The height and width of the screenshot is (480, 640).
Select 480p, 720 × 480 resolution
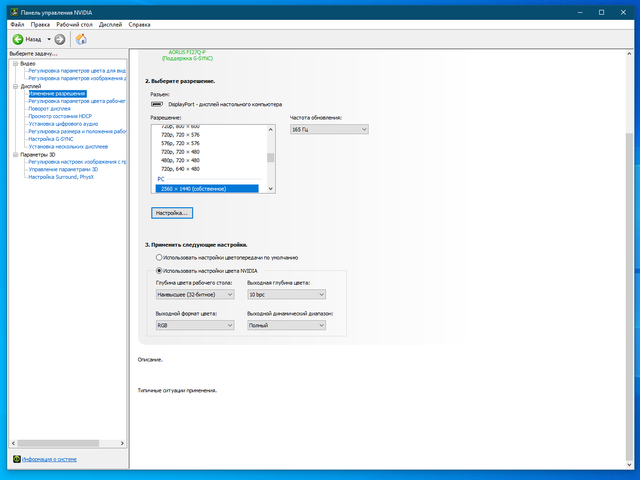[180, 160]
